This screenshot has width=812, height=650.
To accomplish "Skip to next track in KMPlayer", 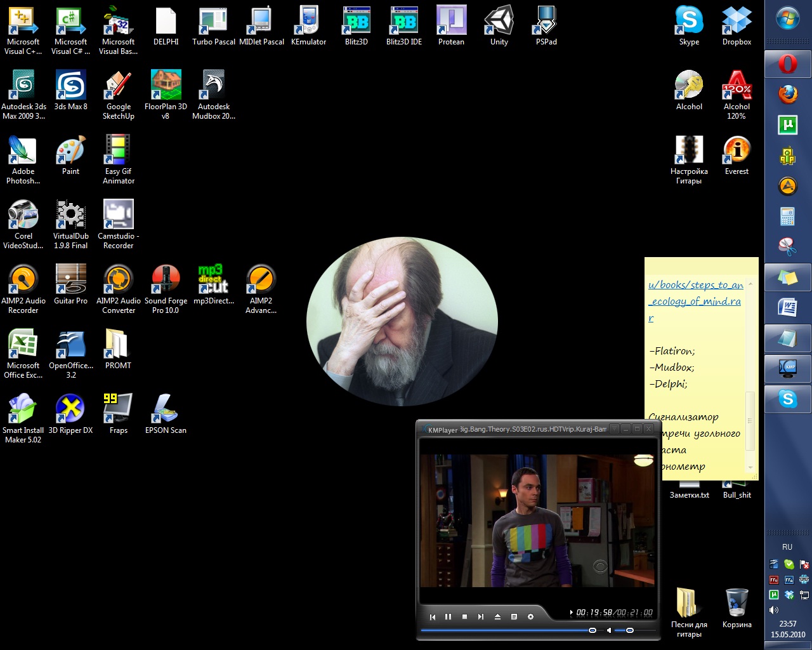I will 481,616.
